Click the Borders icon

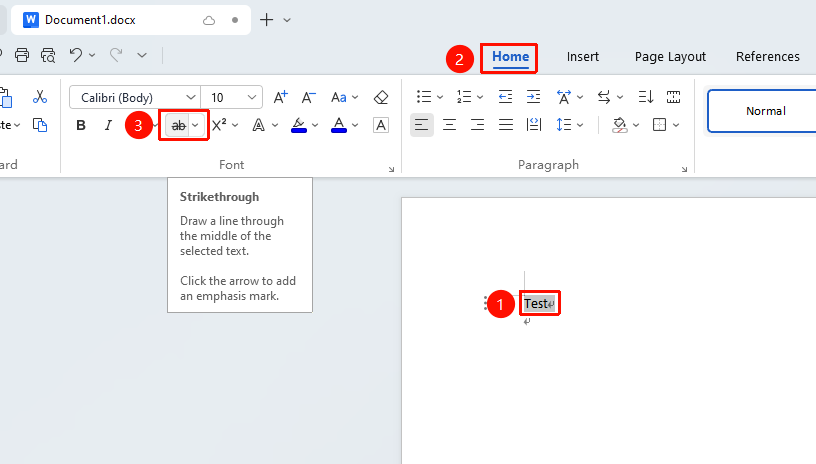[659, 125]
